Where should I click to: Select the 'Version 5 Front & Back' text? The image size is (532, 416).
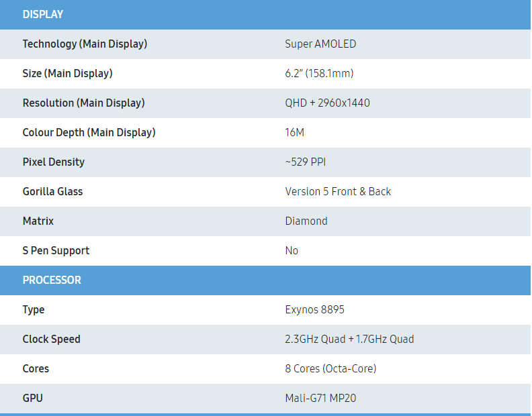[x=338, y=192]
